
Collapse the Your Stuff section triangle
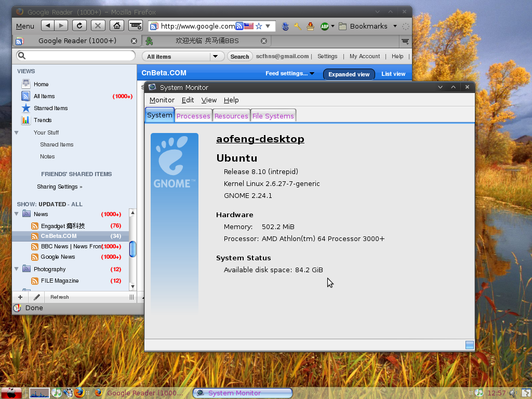click(16, 132)
